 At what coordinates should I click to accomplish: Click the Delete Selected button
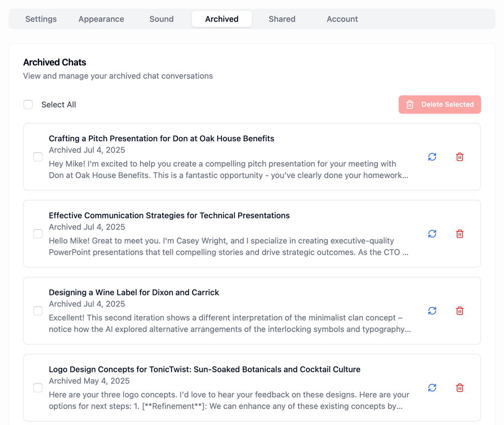point(440,105)
